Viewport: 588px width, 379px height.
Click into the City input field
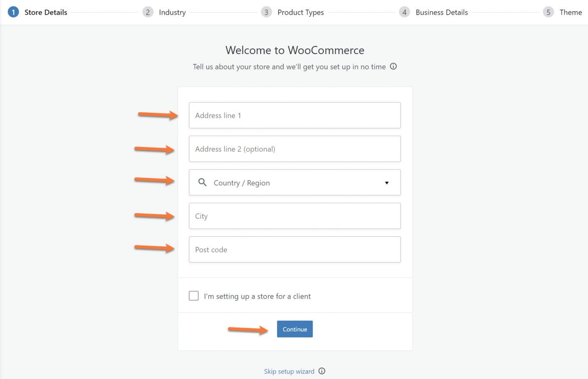point(294,216)
